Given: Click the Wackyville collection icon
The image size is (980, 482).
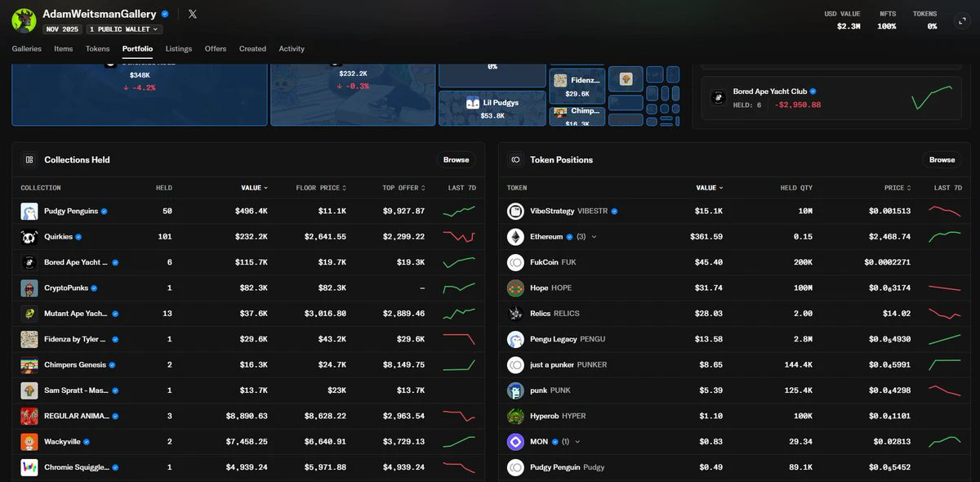Looking at the screenshot, I should coord(29,442).
